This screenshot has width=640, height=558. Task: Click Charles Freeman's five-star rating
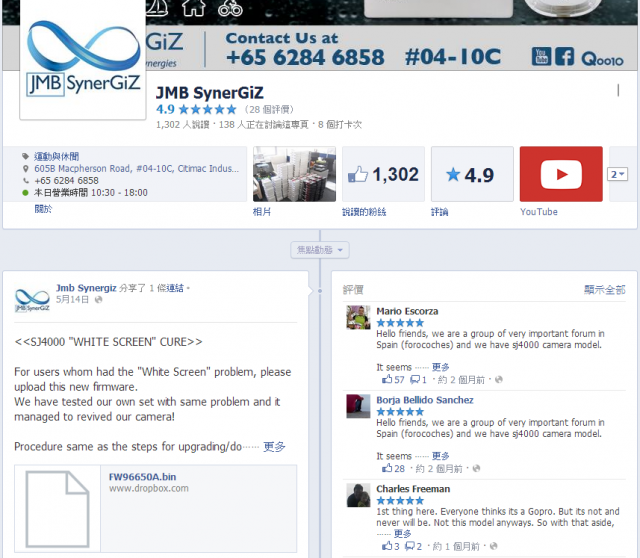tap(400, 500)
